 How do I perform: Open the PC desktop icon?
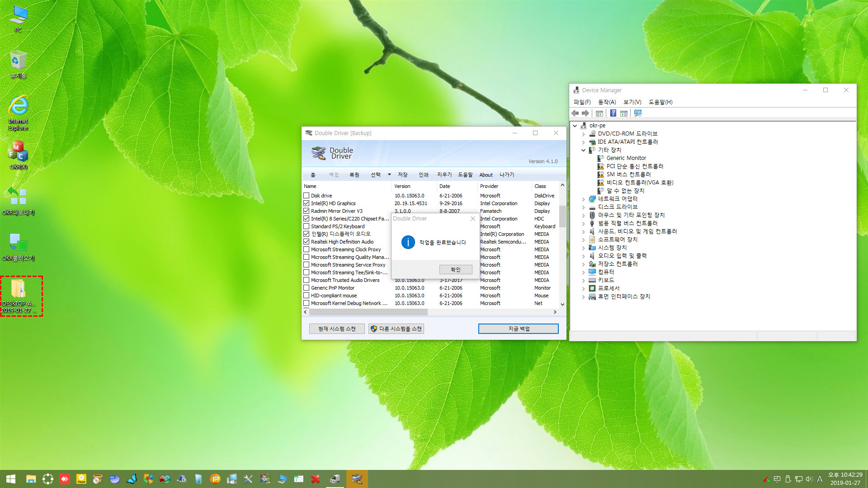pos(18,19)
